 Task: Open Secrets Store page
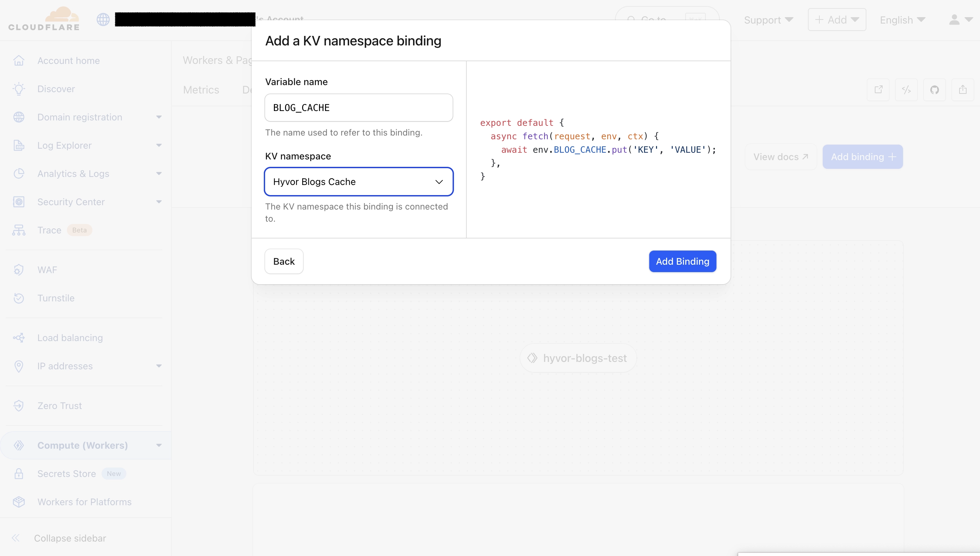[x=67, y=474]
